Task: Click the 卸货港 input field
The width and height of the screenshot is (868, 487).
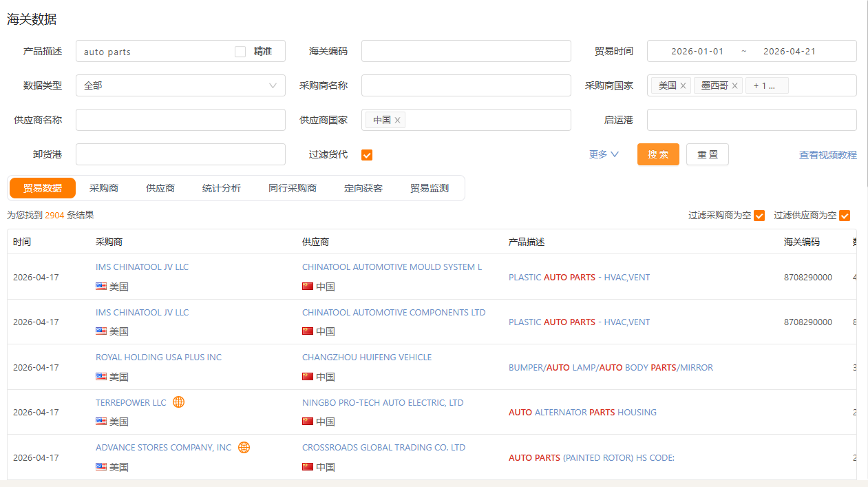Action: click(180, 154)
